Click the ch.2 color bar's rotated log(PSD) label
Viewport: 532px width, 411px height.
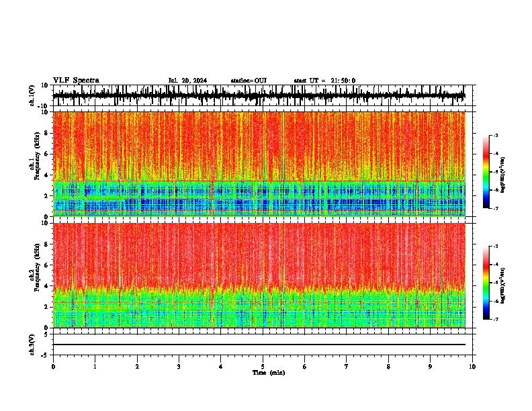click(502, 285)
